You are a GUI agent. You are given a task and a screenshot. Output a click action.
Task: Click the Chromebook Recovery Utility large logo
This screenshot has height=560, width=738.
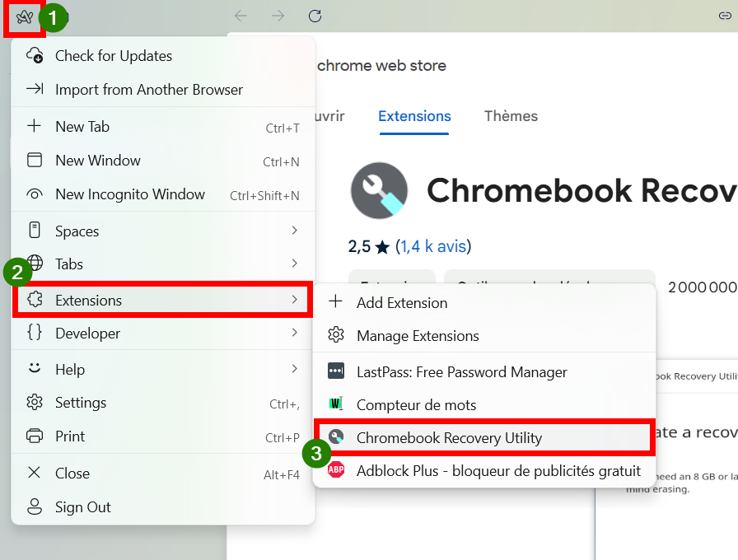click(x=379, y=190)
